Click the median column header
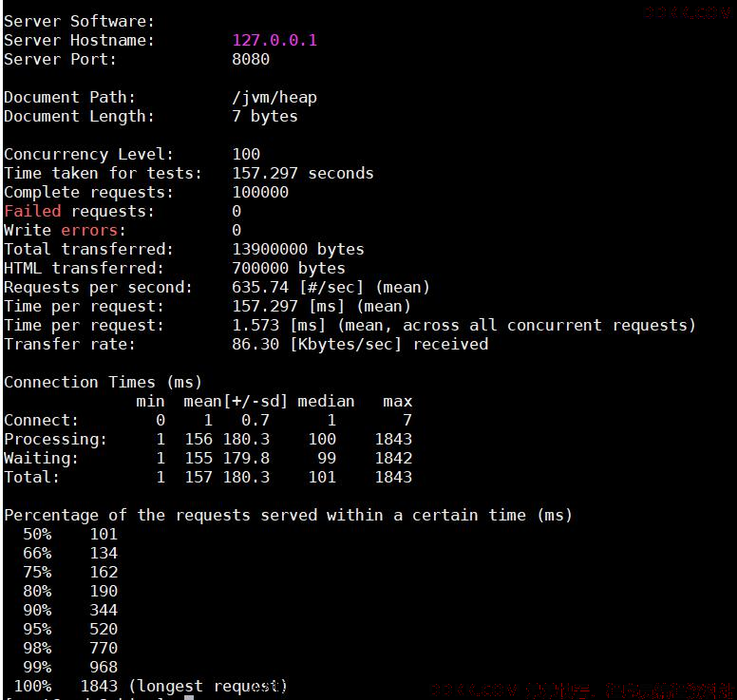The height and width of the screenshot is (700, 737). pos(326,401)
